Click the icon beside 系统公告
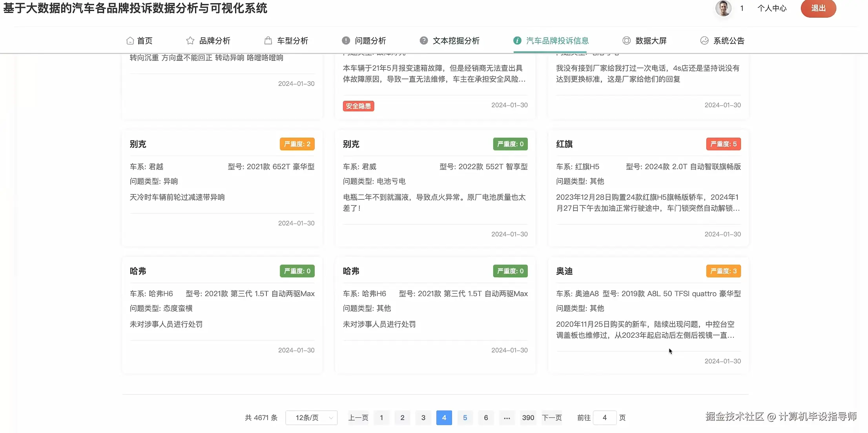The height and width of the screenshot is (433, 868). click(704, 40)
